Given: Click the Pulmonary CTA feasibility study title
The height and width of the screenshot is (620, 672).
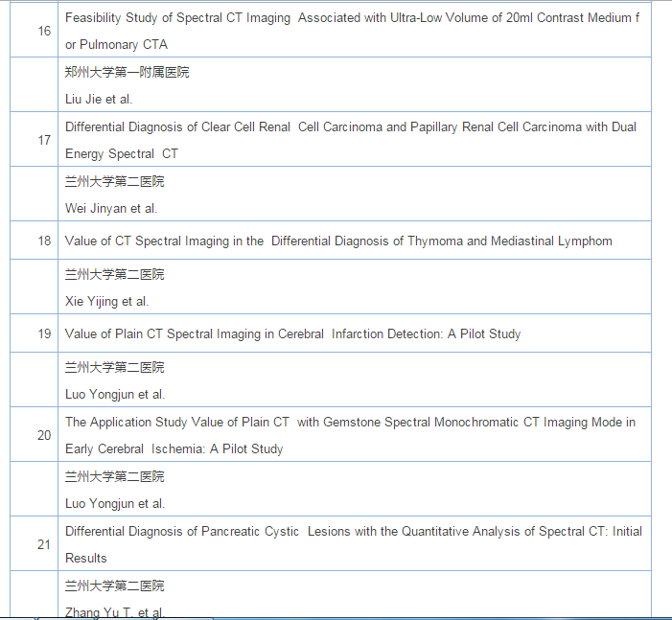Looking at the screenshot, I should click(351, 18).
